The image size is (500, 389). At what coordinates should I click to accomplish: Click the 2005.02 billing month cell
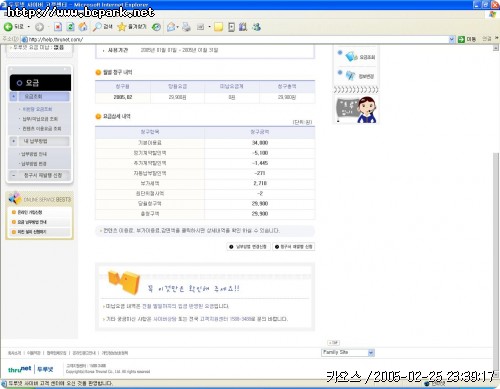(123, 97)
